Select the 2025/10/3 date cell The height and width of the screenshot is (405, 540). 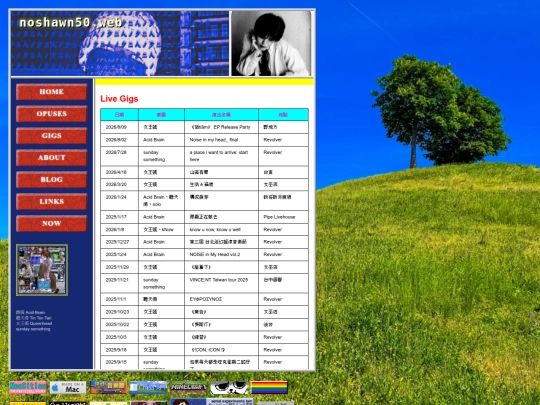click(x=120, y=337)
